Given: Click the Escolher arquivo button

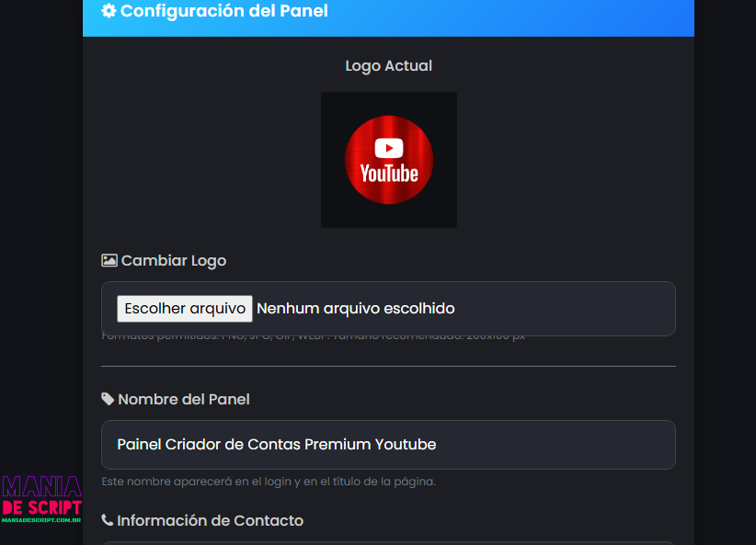Looking at the screenshot, I should 185,309.
